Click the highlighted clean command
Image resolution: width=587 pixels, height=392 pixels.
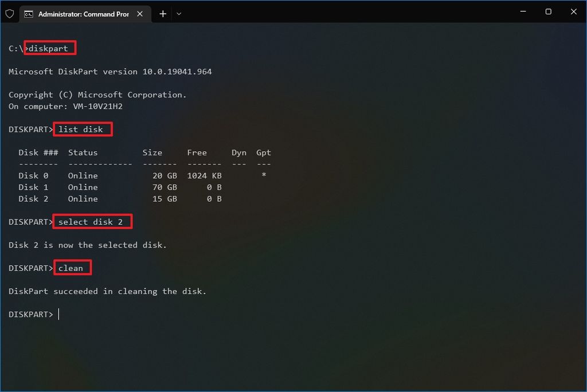[x=72, y=267]
